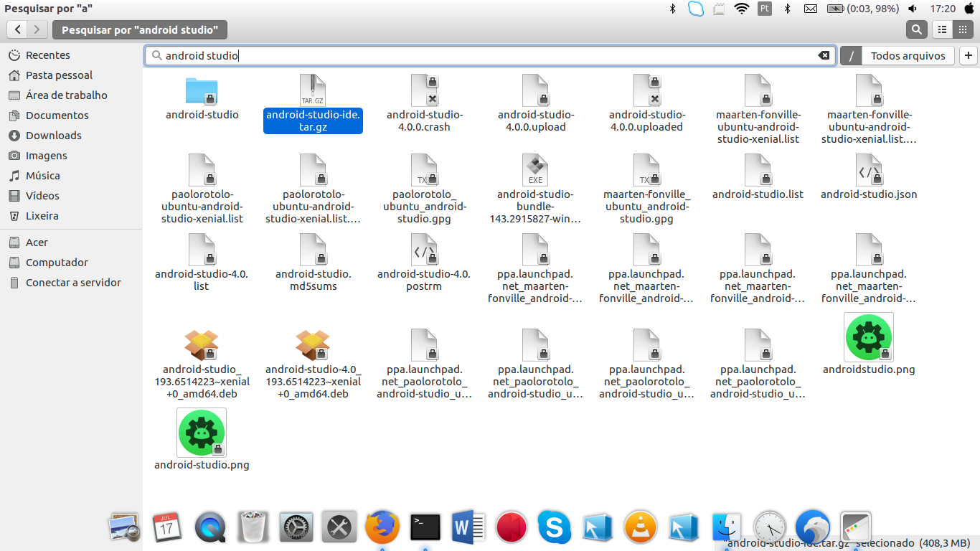Screen dimensions: 980x551
Task: Toggle the search magnifier button
Action: tap(916, 29)
